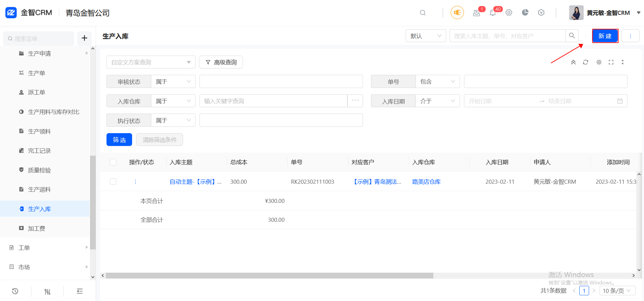Open the sliders settings icon at sidebar bottom
Image resolution: width=644 pixels, height=301 pixels.
point(48,291)
